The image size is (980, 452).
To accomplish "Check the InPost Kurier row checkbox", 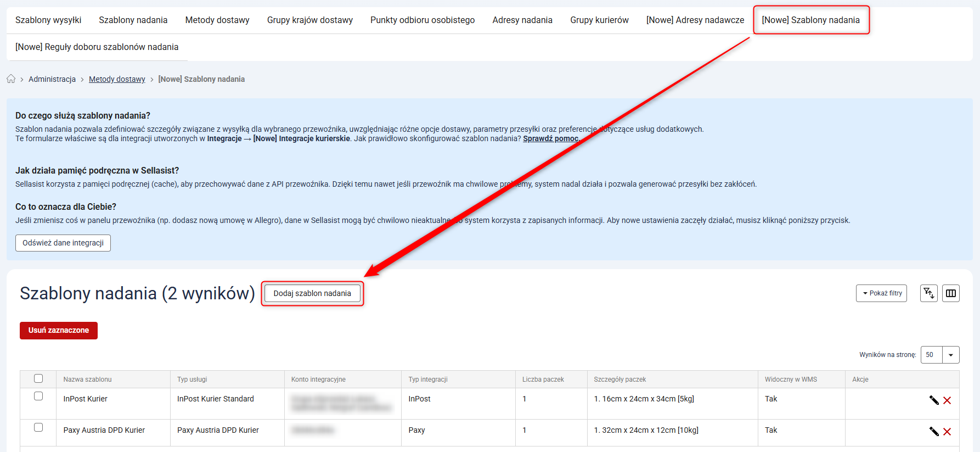I will [38, 396].
